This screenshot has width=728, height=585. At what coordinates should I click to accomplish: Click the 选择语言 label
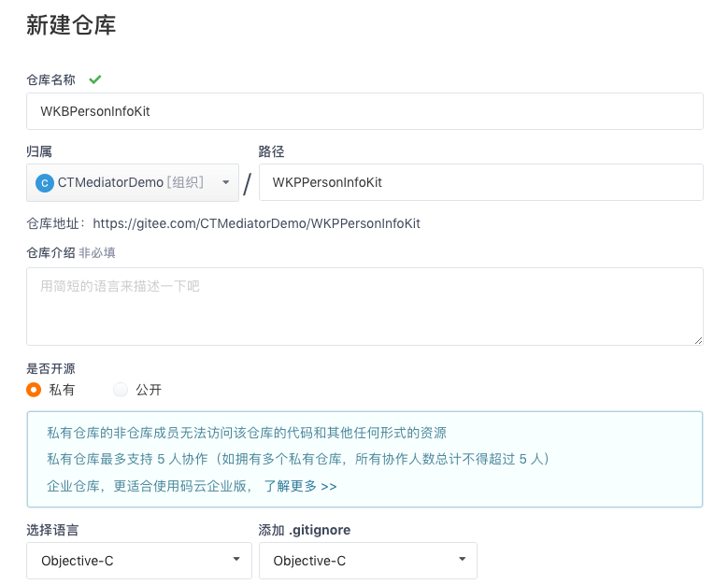(52, 530)
